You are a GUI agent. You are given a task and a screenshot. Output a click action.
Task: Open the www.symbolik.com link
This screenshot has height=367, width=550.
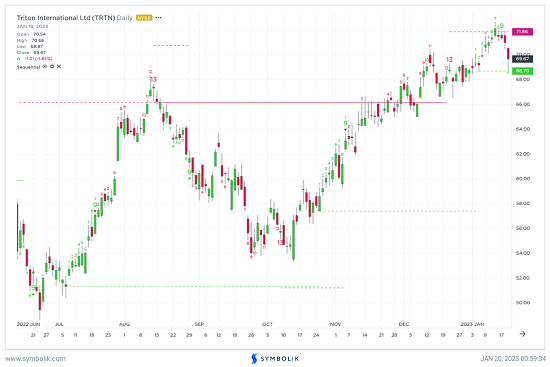tap(35, 359)
